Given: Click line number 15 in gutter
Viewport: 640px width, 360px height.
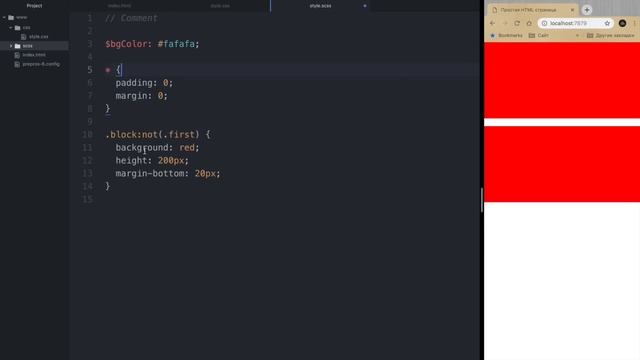Looking at the screenshot, I should 88,200.
